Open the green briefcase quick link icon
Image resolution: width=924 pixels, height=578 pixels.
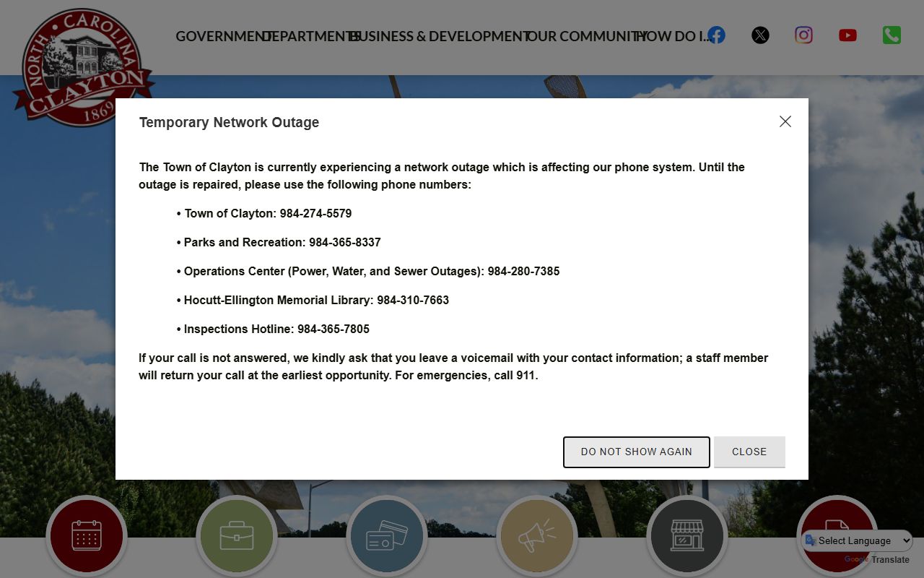click(237, 536)
